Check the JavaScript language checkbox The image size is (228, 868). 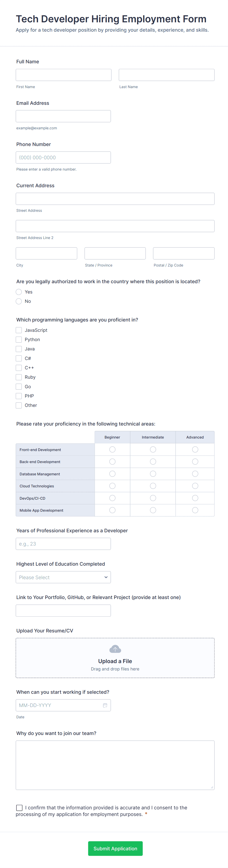tap(19, 330)
